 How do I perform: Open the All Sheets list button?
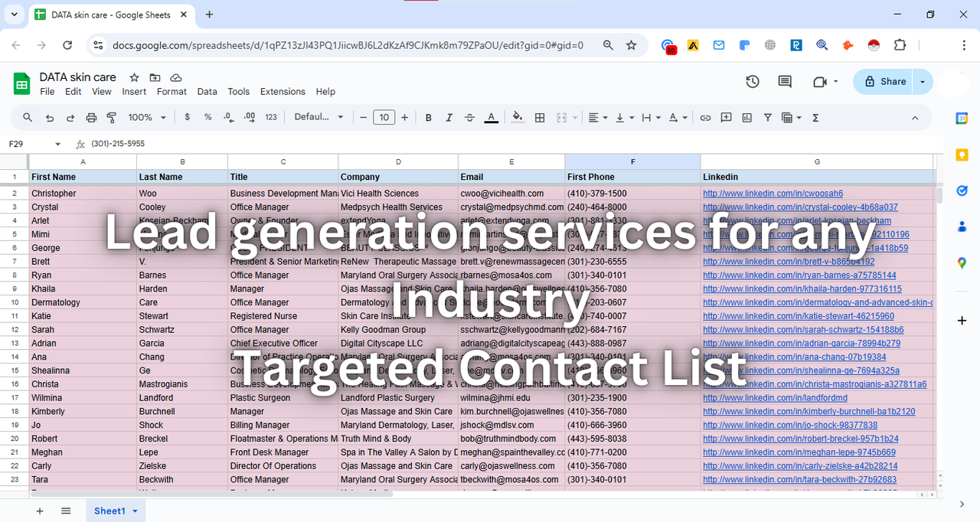[x=66, y=511]
